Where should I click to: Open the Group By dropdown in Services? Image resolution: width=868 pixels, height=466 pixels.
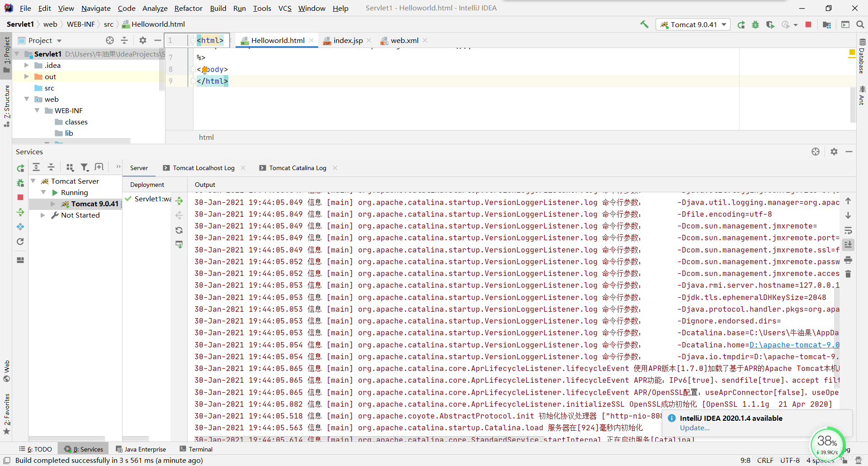tap(70, 167)
